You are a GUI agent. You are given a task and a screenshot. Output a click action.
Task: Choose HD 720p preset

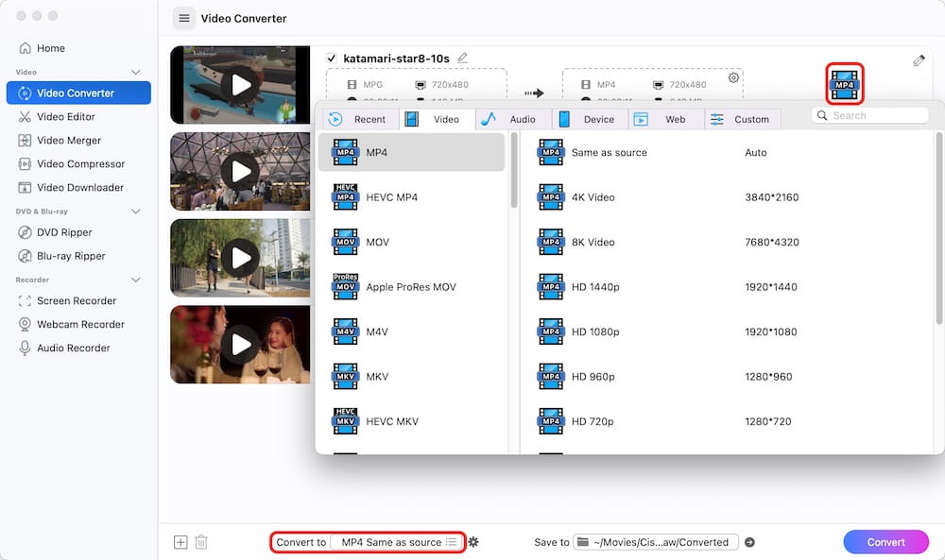coord(726,421)
